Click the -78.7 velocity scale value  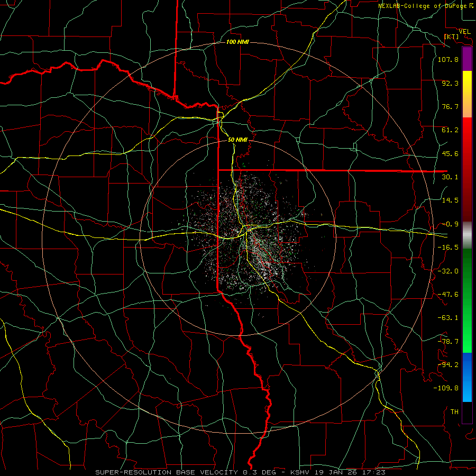(x=448, y=342)
